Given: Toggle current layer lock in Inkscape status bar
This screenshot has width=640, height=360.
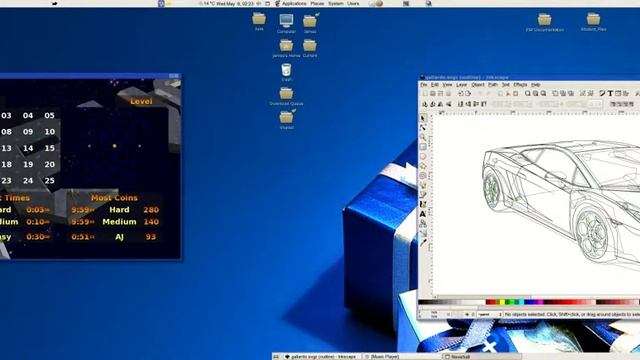Looking at the screenshot, I should [473, 314].
